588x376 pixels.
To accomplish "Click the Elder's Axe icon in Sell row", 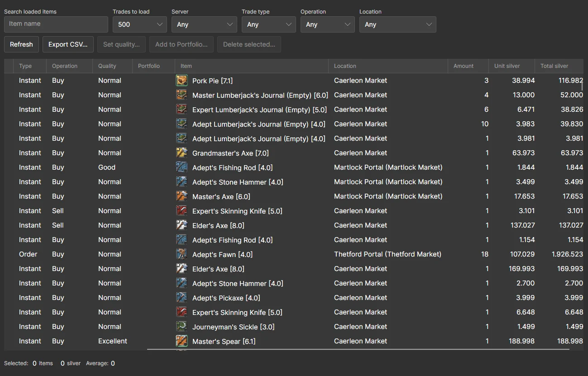I will coord(182,225).
